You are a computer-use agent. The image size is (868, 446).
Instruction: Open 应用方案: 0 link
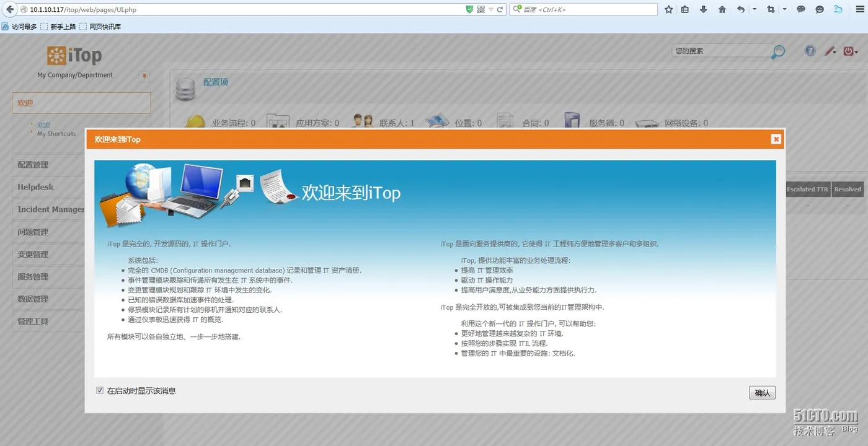point(317,123)
